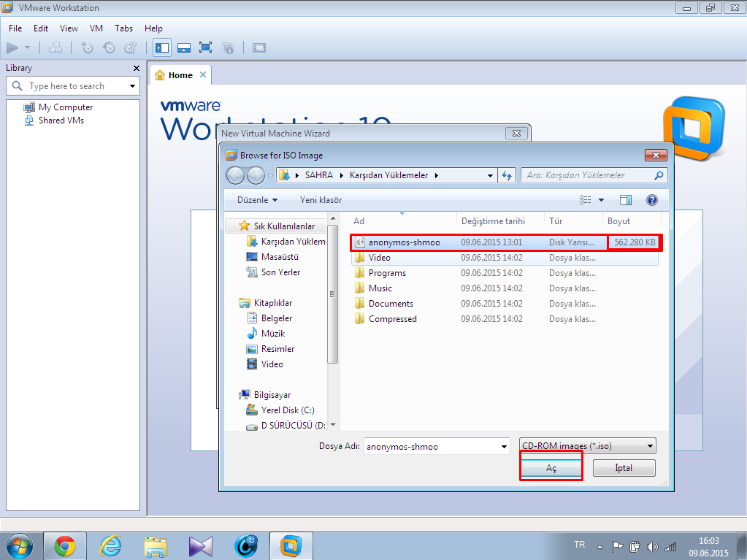Select Belgeler library in the sidebar

click(269, 318)
